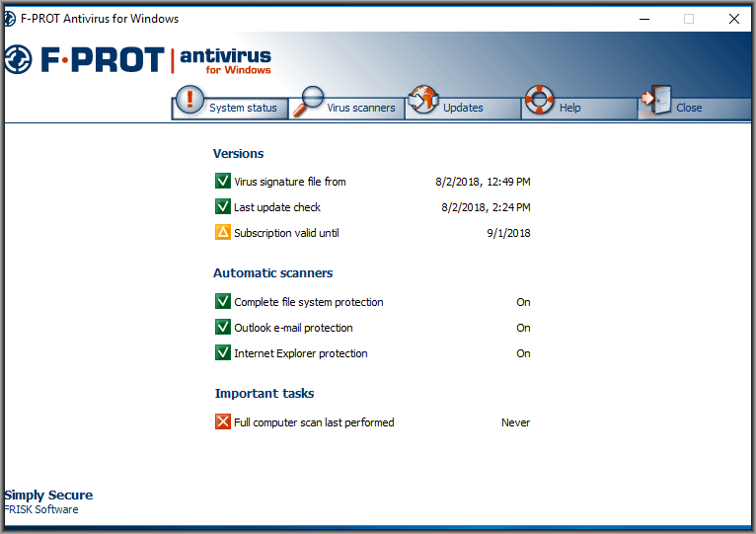Image resolution: width=756 pixels, height=534 pixels.
Task: Click the small F-PROT icon in title bar
Action: (10, 19)
